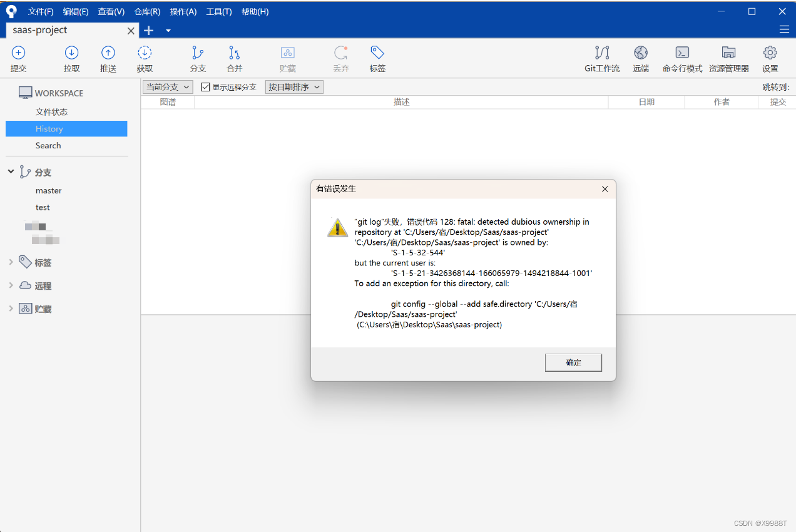The width and height of the screenshot is (796, 532).
Task: Click the 合并 (Merge) icon
Action: coord(234,58)
